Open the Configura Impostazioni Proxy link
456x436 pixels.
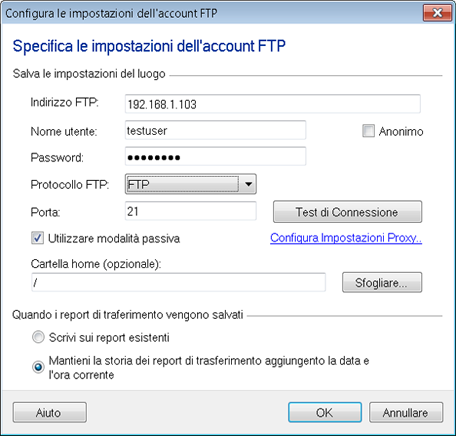[x=346, y=238]
